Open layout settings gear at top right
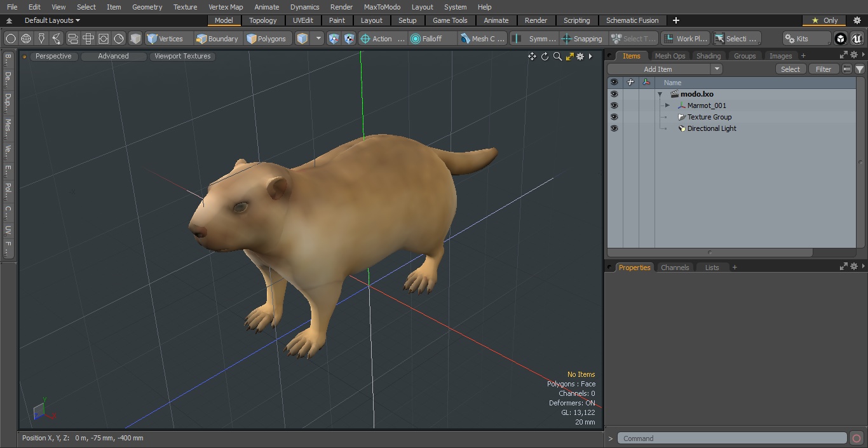The image size is (868, 448). 857,20
